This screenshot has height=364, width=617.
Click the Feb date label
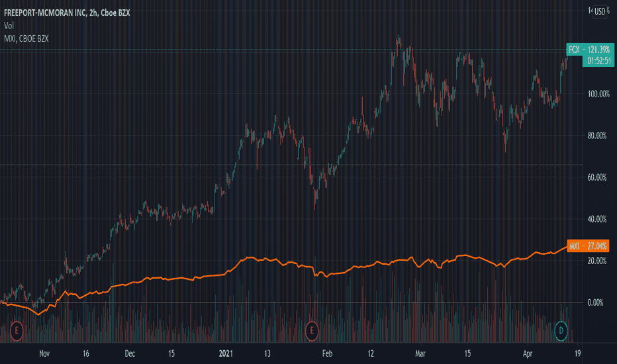(328, 353)
